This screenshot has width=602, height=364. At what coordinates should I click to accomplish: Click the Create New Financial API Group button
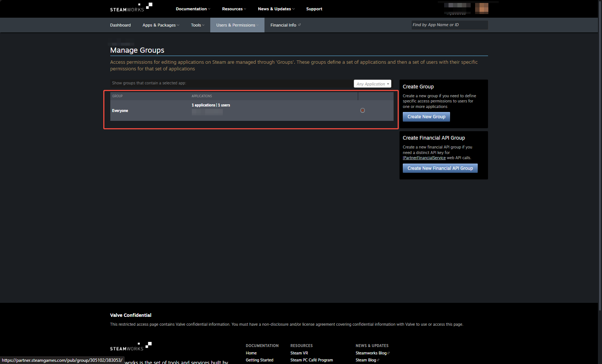tap(440, 168)
